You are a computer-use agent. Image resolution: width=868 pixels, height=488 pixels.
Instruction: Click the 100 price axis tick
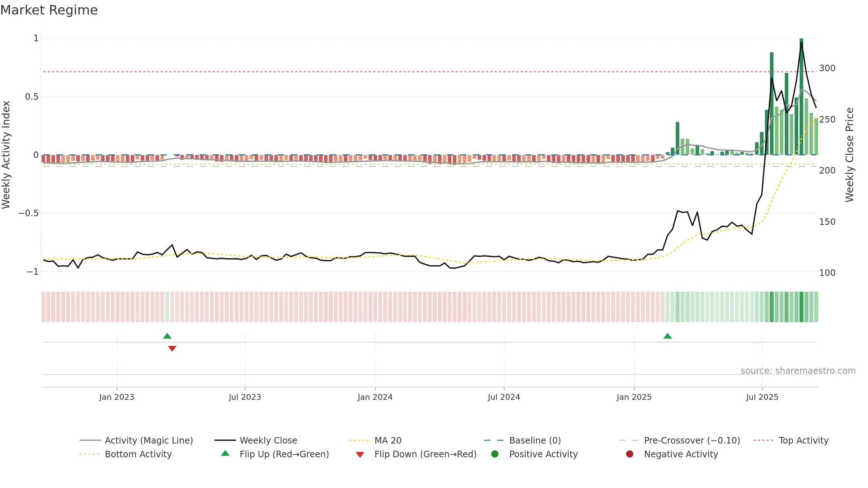827,273
